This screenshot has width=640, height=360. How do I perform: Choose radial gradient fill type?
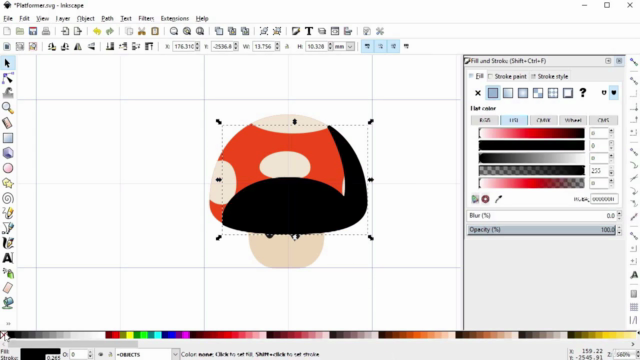point(523,93)
